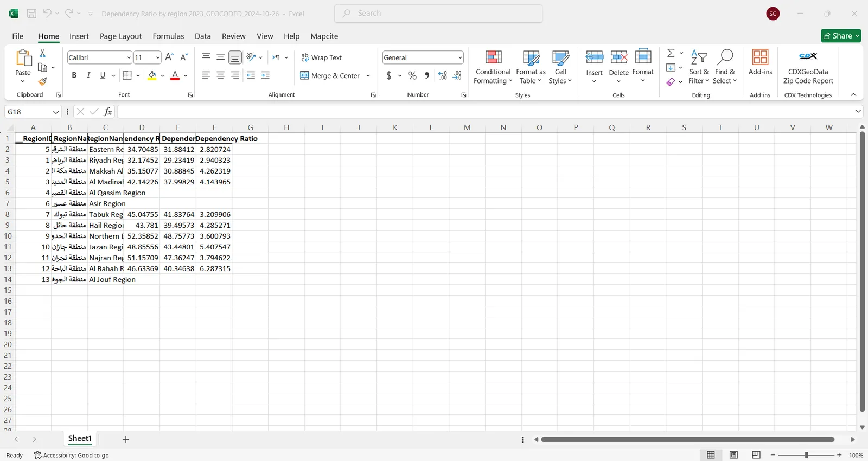Increase font size with the larger A icon

tap(169, 57)
